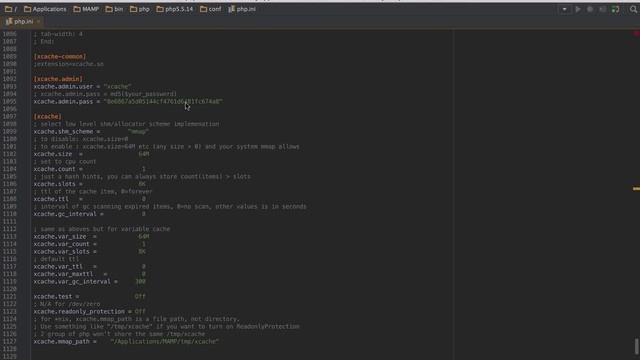Click the [xcache-common] section header
The height and width of the screenshot is (360, 640).
[x=60, y=56]
